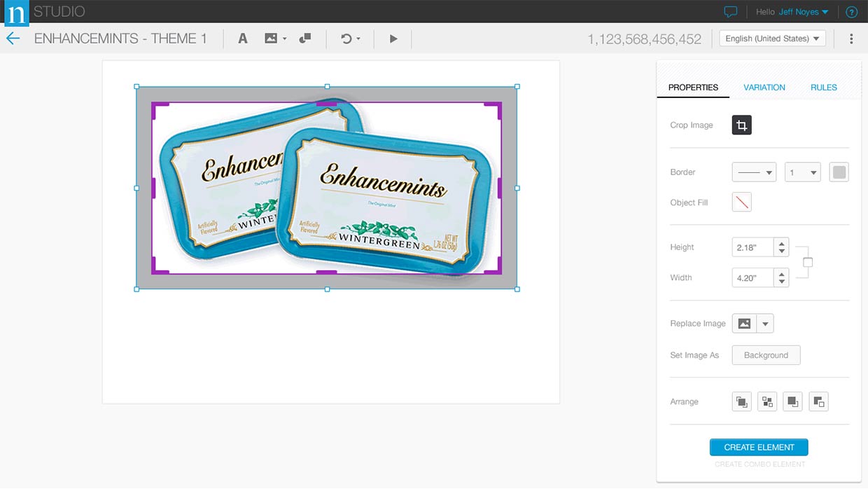868x489 pixels.
Task: Pick the border color swatch
Action: (839, 172)
